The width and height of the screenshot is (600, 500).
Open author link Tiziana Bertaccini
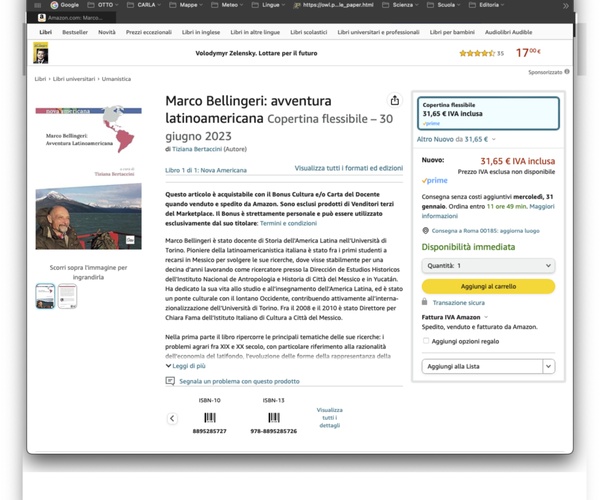tap(197, 149)
